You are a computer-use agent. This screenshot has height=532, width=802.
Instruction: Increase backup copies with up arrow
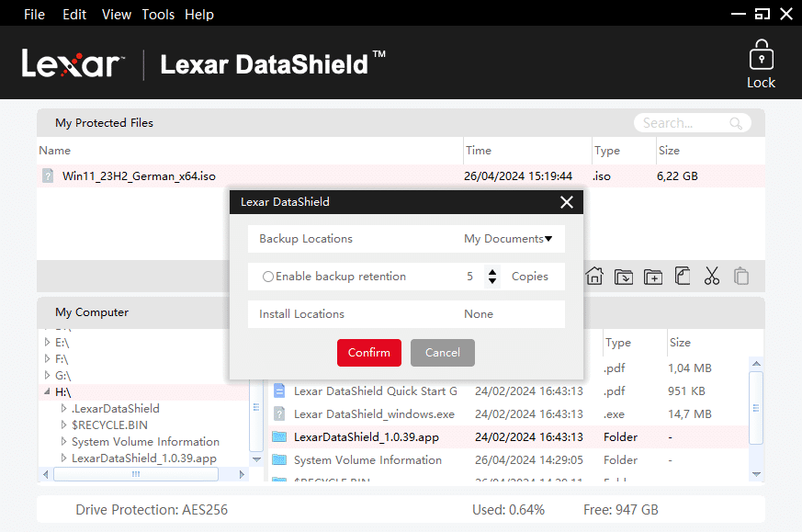(x=492, y=271)
